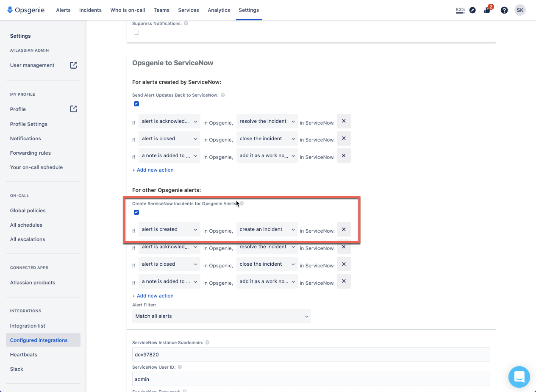The image size is (536, 392).
Task: Toggle Suppress Notifications checkbox
Action: click(x=136, y=32)
